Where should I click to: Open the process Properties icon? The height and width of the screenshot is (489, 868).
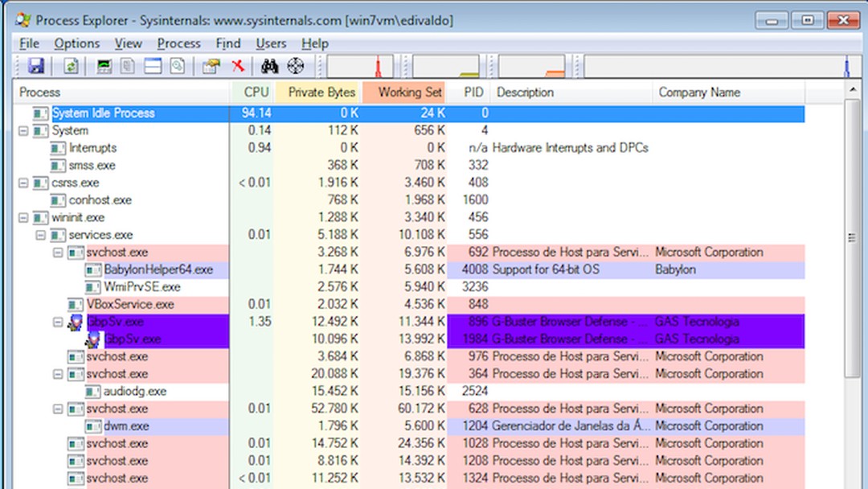209,66
